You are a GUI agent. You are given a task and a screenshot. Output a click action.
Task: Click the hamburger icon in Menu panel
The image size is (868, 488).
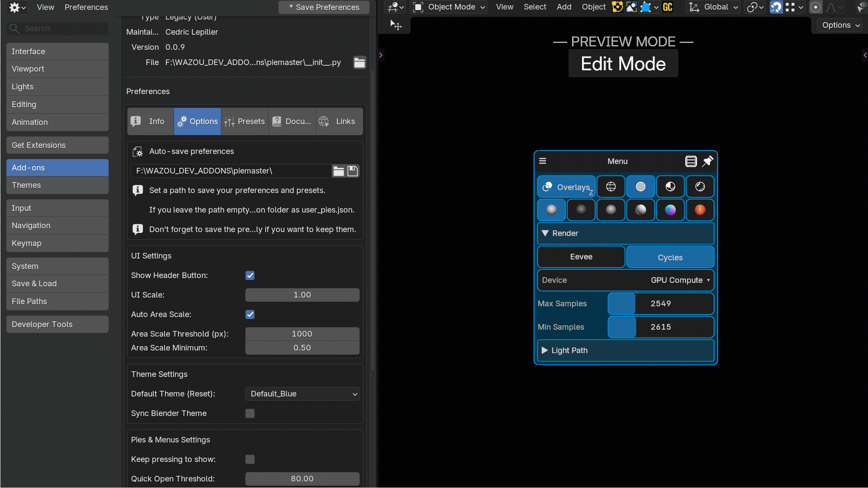(x=542, y=161)
